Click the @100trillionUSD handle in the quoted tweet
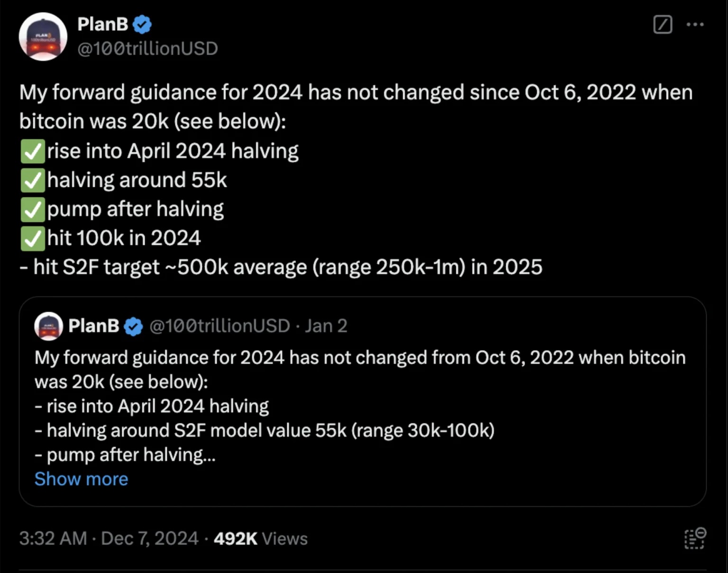Screen dimensions: 728x573 click(219, 326)
